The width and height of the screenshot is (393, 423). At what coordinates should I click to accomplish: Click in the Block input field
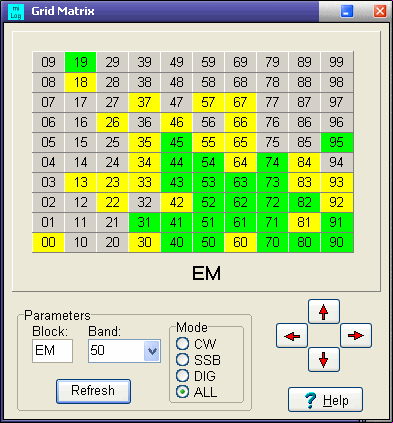coord(52,351)
